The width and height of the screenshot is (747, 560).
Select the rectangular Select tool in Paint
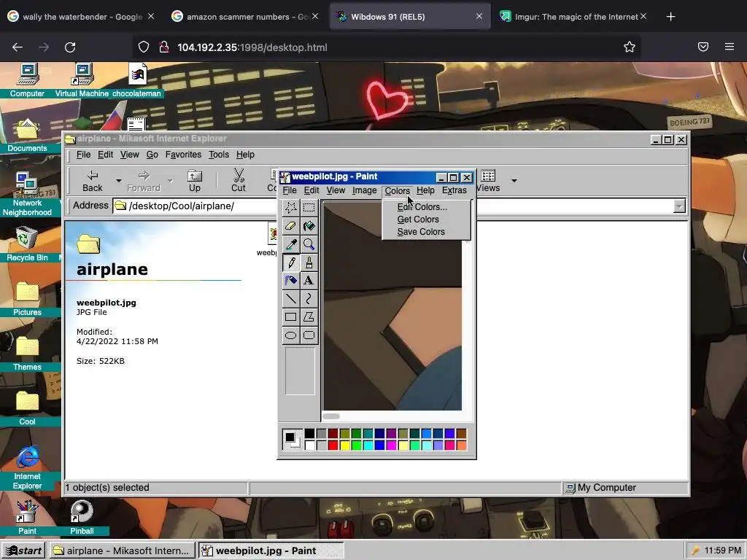click(x=309, y=208)
